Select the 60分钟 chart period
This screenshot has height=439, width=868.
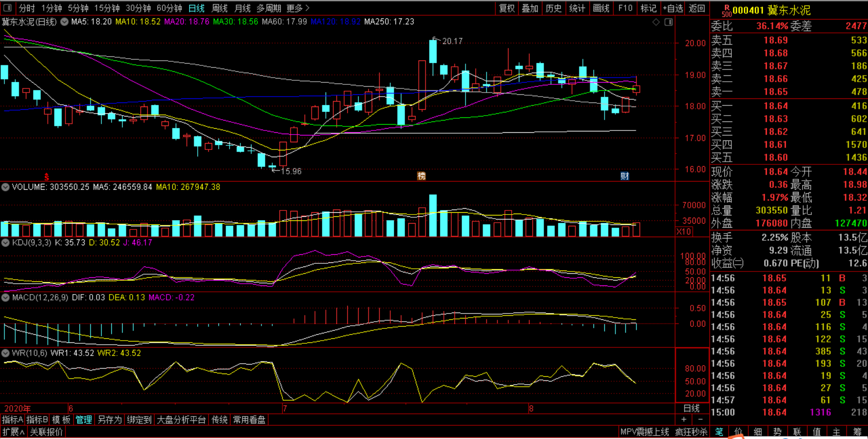(169, 8)
